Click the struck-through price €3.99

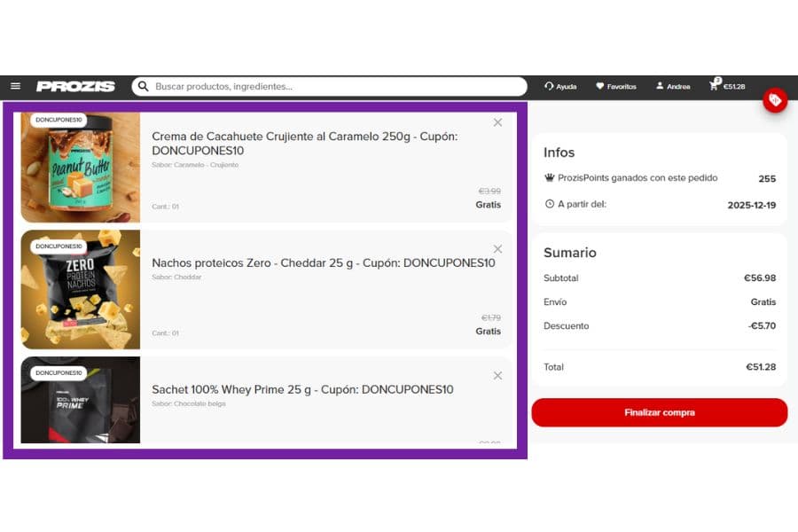[x=489, y=192]
